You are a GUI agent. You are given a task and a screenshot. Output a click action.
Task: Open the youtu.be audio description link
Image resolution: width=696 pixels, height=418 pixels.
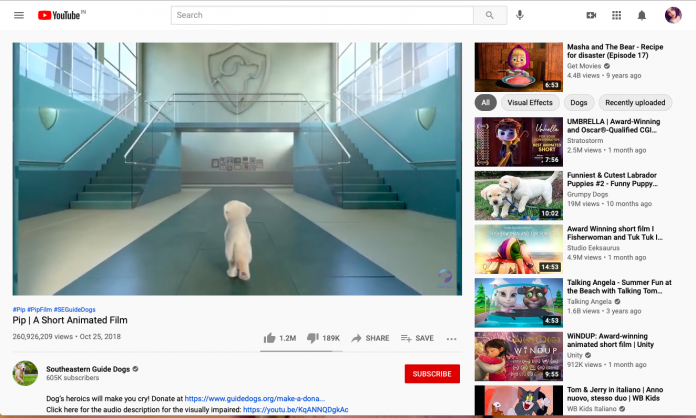[296, 410]
